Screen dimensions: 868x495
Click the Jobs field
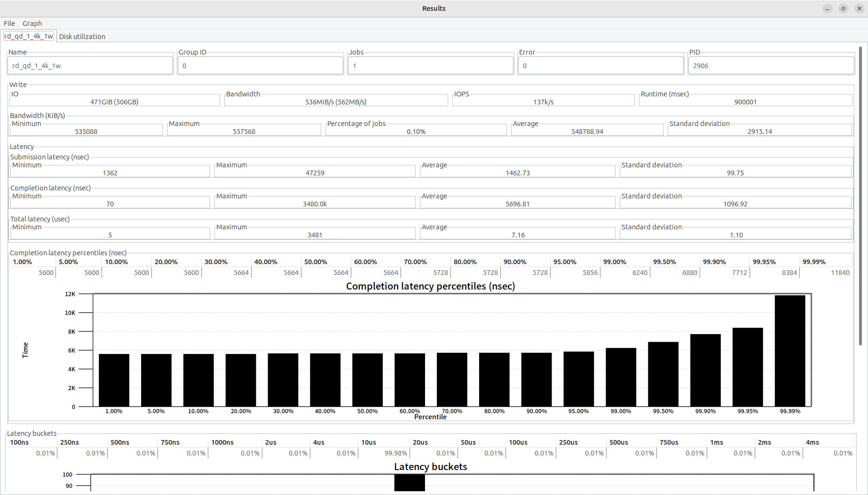pyautogui.click(x=430, y=66)
